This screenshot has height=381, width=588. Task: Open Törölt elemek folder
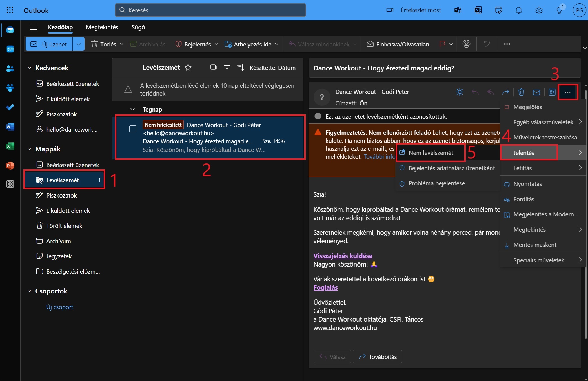(64, 226)
